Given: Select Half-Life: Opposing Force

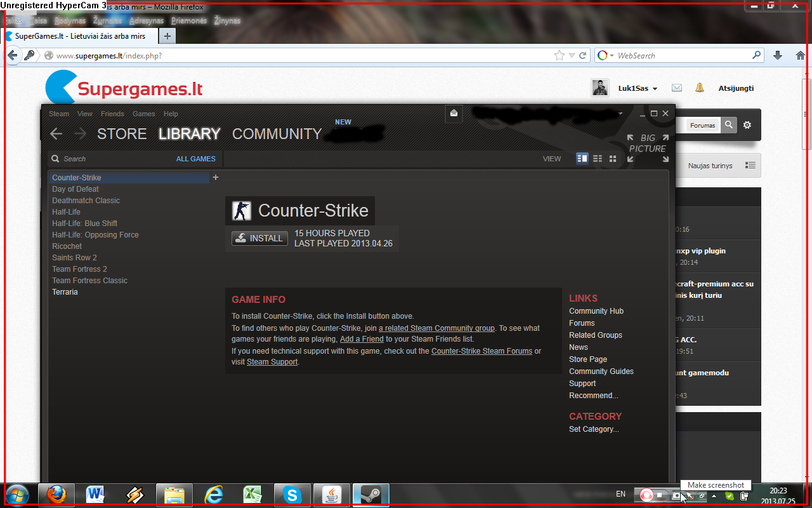Looking at the screenshot, I should coord(95,235).
